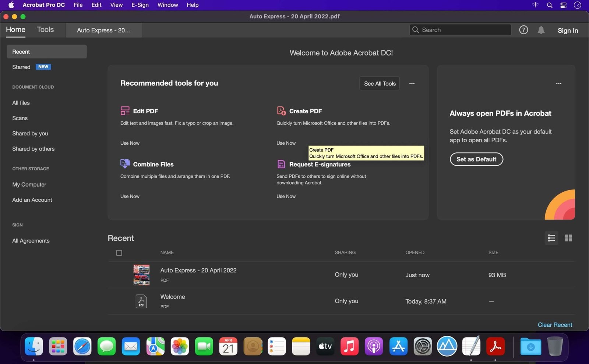Launch Adobe Acrobat from the Dock
This screenshot has width=589, height=364.
coord(495,346)
